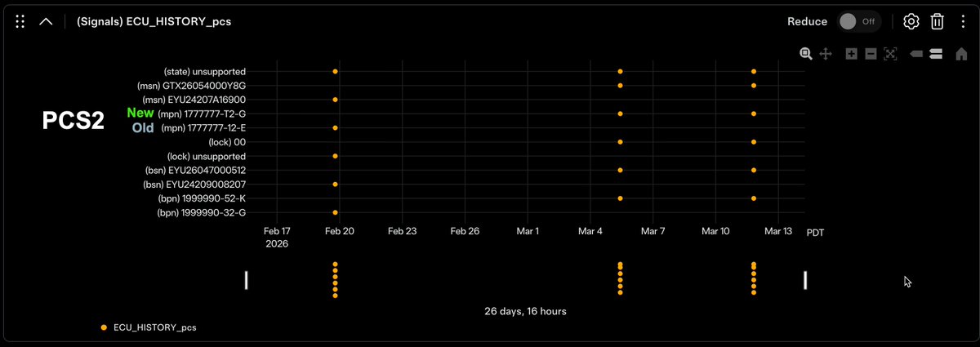Click the (state) unsupported row label
The width and height of the screenshot is (980, 347).
point(204,72)
